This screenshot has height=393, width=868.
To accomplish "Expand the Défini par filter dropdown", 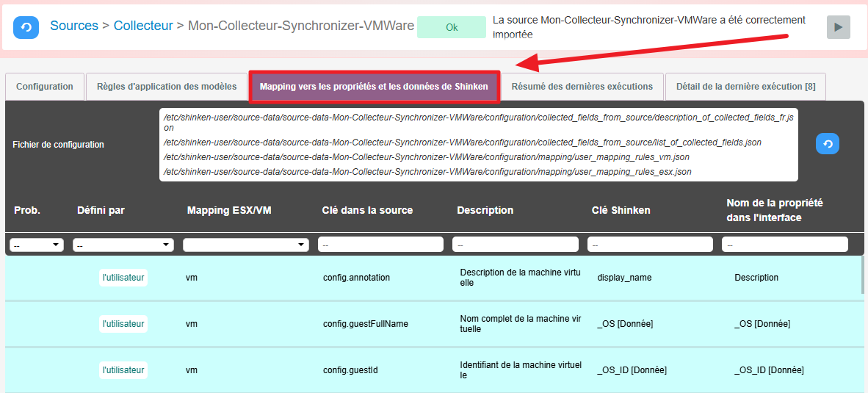I will (123, 245).
